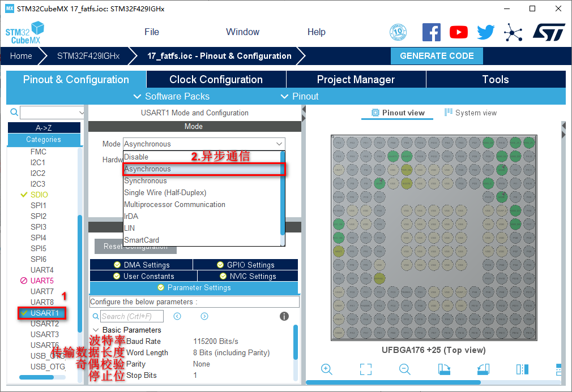Choose Synchronous from the mode list

pyautogui.click(x=146, y=181)
